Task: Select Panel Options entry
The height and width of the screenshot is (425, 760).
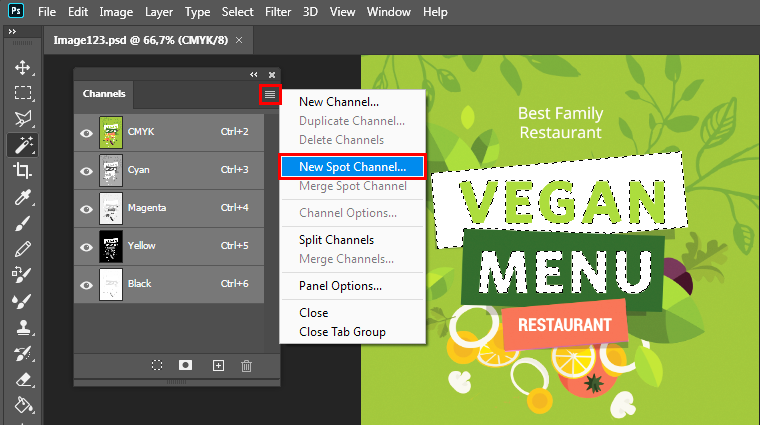Action: pyautogui.click(x=340, y=286)
